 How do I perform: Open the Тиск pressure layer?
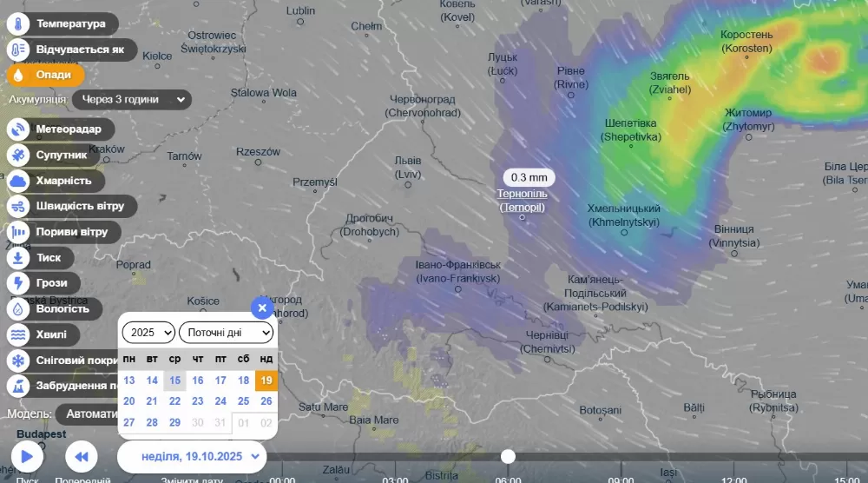point(18,258)
